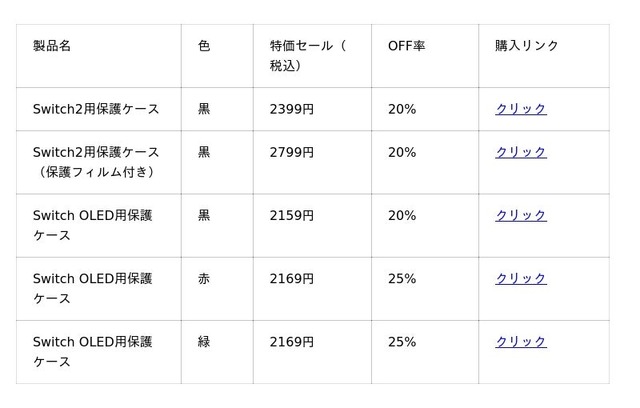Click the OFF率 column header
Image resolution: width=640 pixels, height=408 pixels.
(x=406, y=46)
